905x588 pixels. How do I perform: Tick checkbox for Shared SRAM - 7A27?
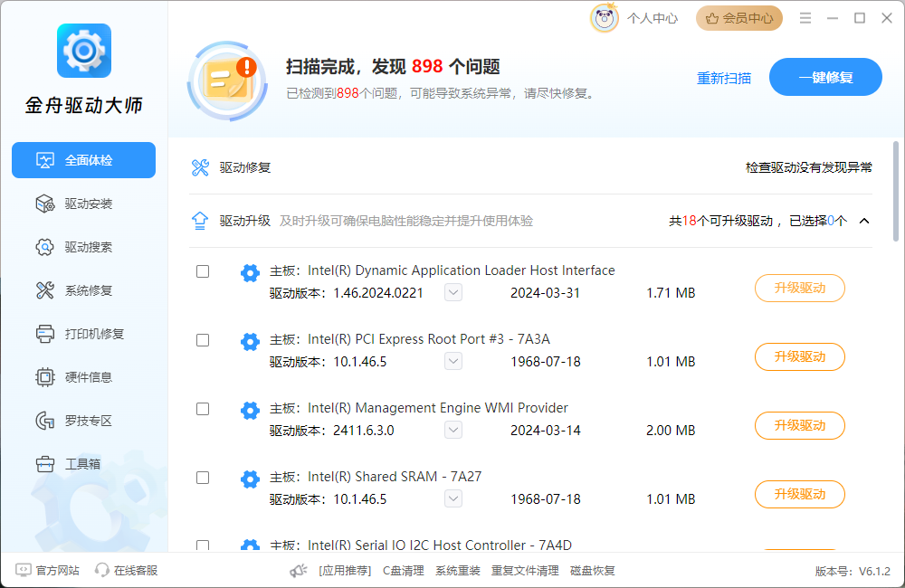click(203, 478)
